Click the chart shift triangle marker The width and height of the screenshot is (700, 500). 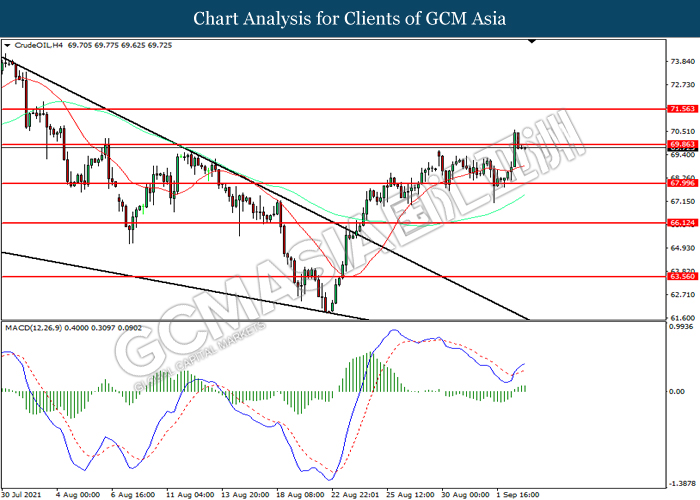click(532, 42)
